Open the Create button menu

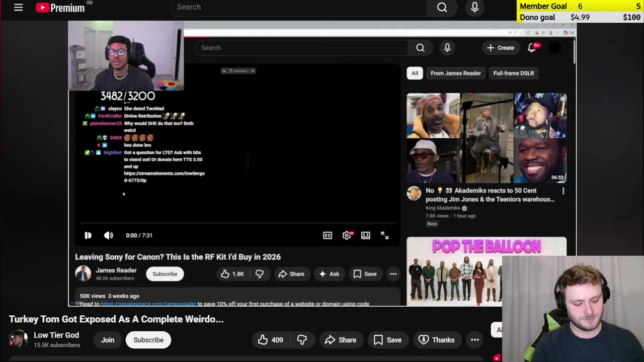500,48
